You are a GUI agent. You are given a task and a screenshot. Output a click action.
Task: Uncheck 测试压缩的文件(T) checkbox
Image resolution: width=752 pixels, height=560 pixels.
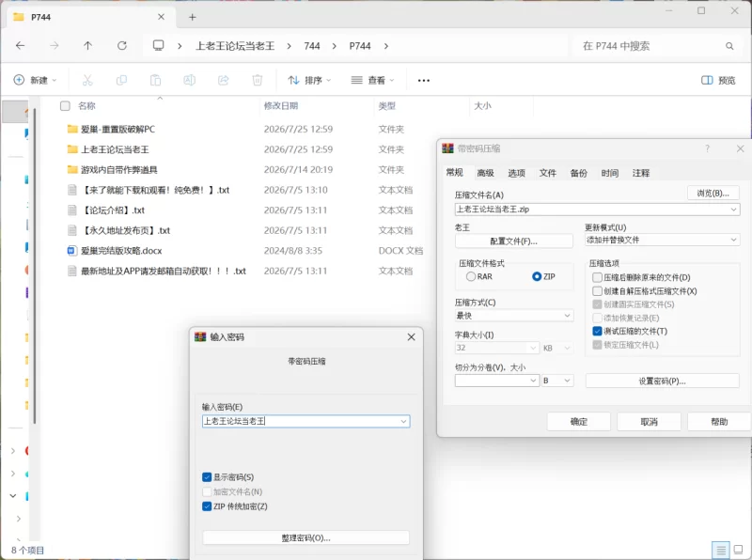point(597,332)
